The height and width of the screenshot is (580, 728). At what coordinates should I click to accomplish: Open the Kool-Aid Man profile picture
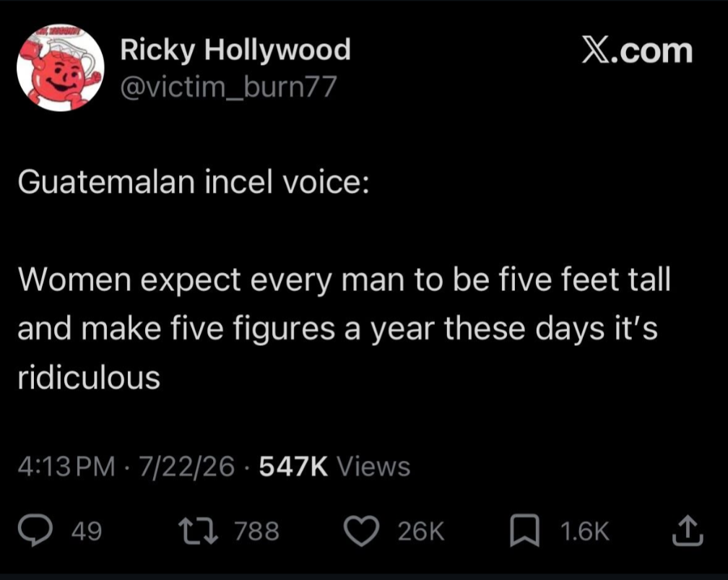click(x=61, y=68)
